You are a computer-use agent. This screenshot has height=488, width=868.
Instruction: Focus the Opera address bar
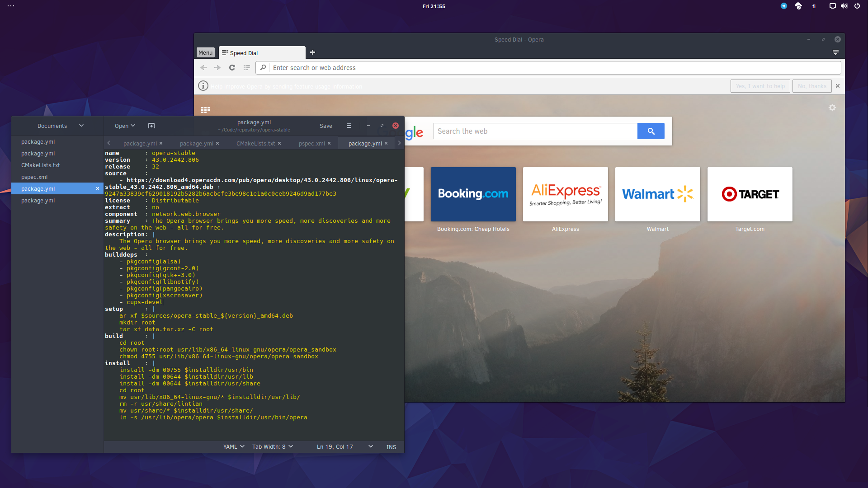[548, 68]
